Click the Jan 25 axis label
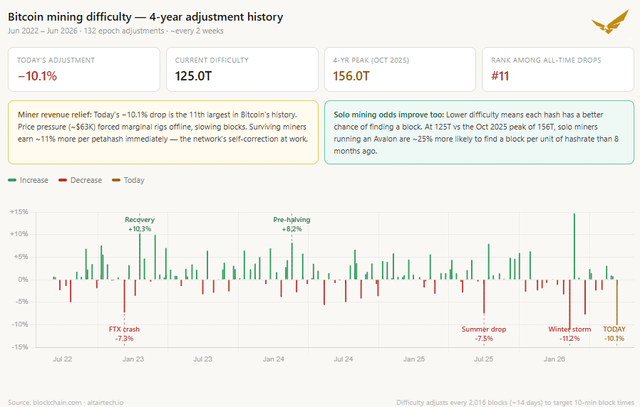The height and width of the screenshot is (407, 640). coord(414,359)
